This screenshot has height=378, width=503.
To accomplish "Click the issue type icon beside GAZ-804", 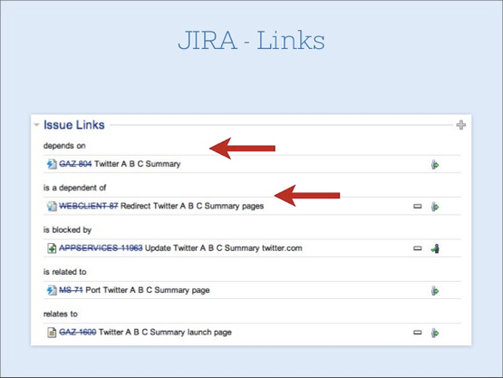I will [x=51, y=164].
